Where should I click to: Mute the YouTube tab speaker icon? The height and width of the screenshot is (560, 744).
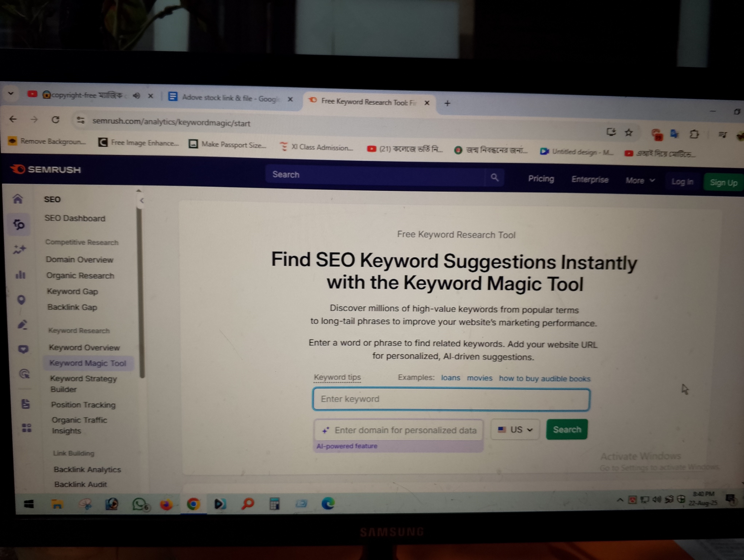(x=136, y=96)
